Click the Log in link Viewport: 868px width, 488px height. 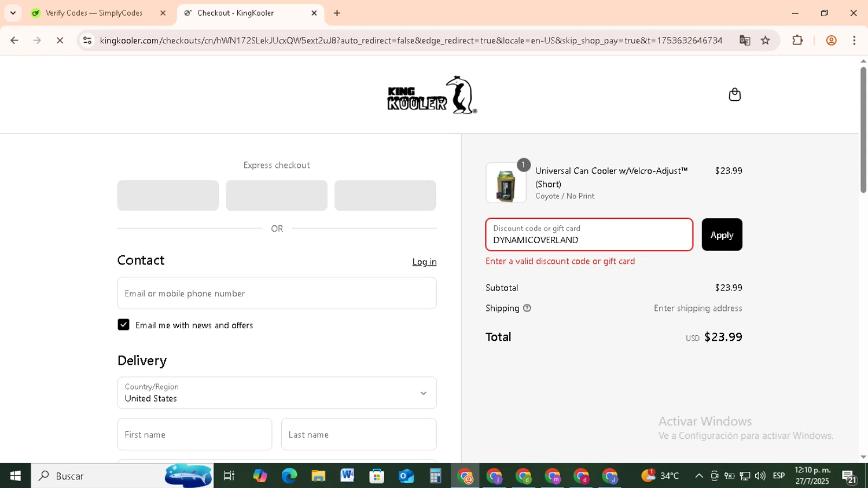click(x=424, y=262)
